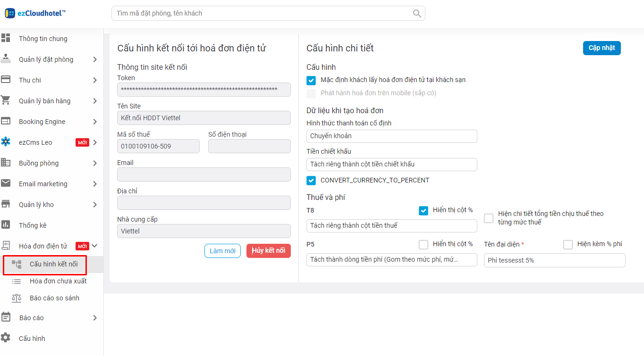Click the Thu chi card icon

(x=6, y=80)
